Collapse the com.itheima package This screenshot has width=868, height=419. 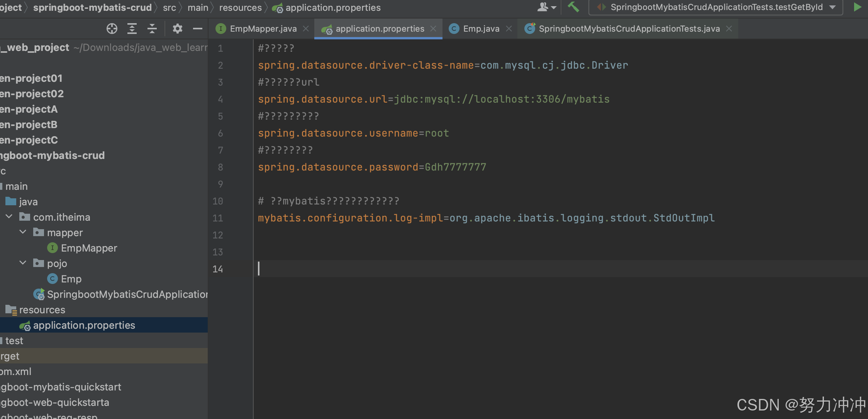[x=9, y=217]
